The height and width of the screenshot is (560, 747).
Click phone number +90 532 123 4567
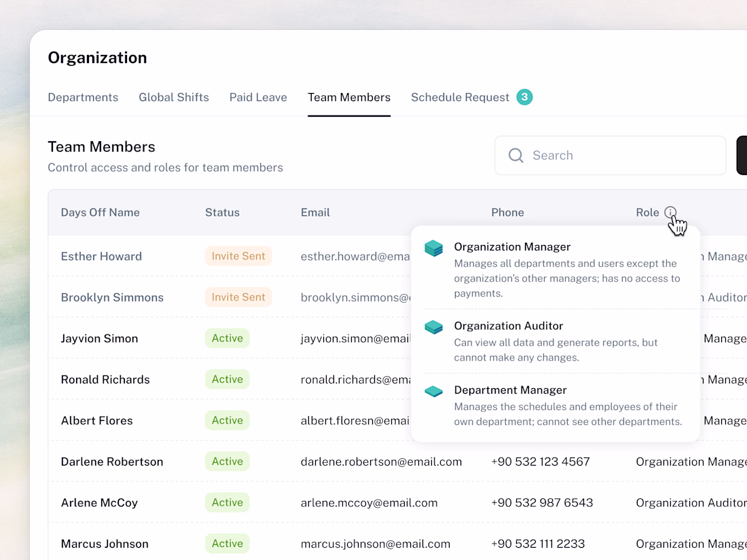pos(541,462)
